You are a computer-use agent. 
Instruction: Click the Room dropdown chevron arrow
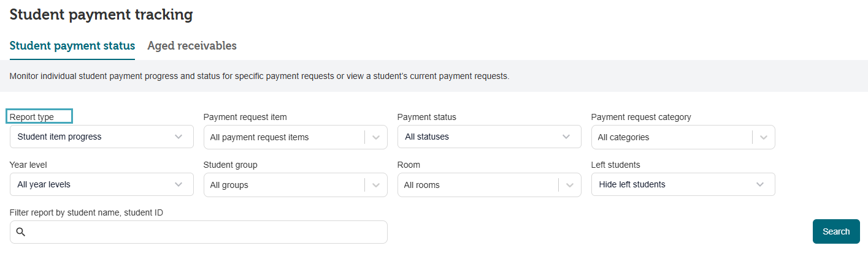tap(570, 185)
